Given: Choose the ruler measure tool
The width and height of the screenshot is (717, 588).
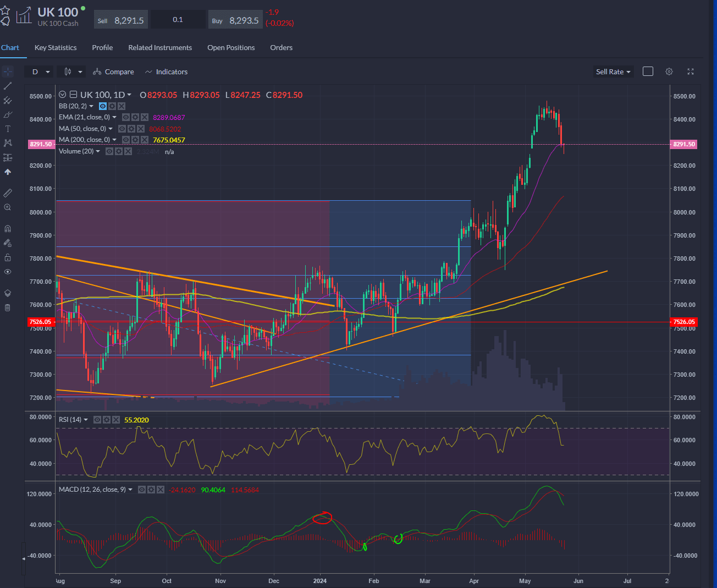Looking at the screenshot, I should pos(8,193).
